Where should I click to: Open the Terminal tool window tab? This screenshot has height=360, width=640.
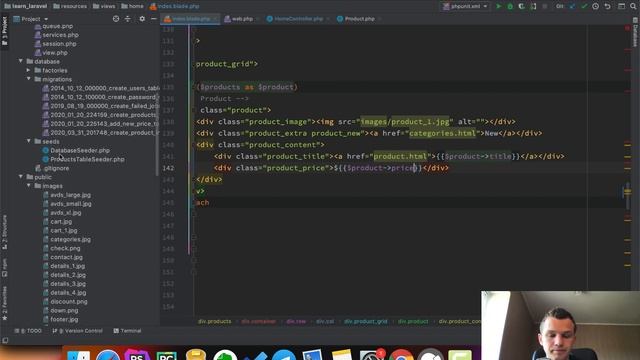(x=127, y=331)
